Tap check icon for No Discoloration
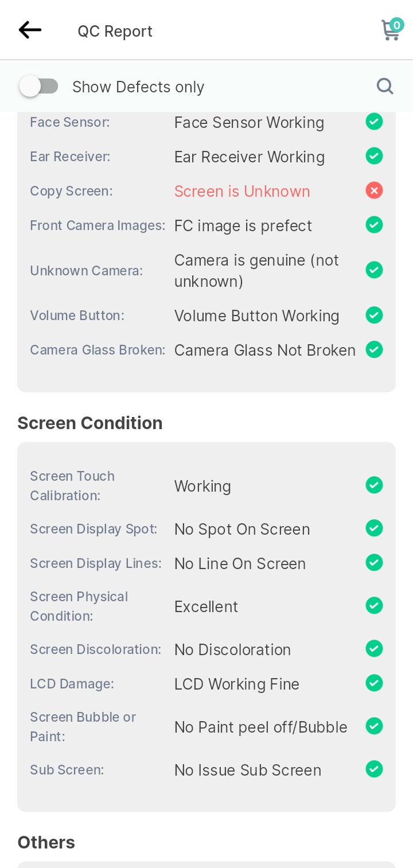Screen dimensions: 413x868 (374, 649)
